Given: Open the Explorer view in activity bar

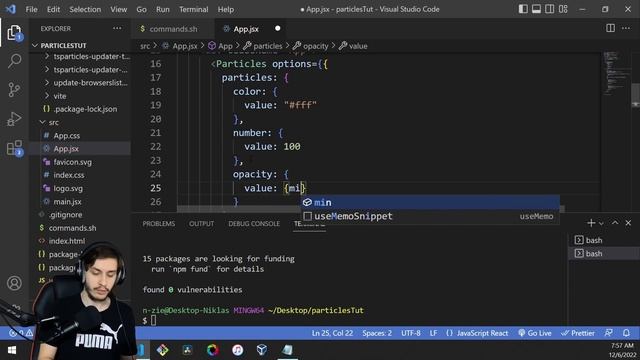Looking at the screenshot, I should click(x=14, y=33).
